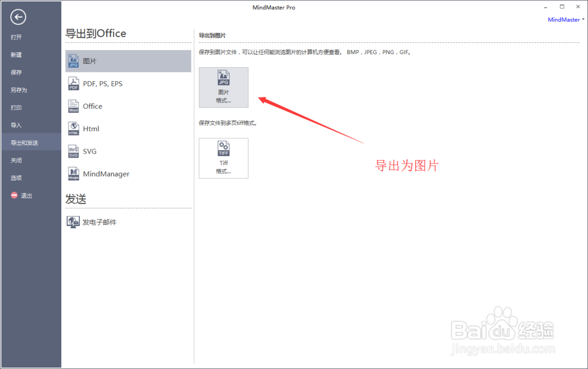Open the 新建 menu item
The image size is (588, 369).
(x=16, y=55)
